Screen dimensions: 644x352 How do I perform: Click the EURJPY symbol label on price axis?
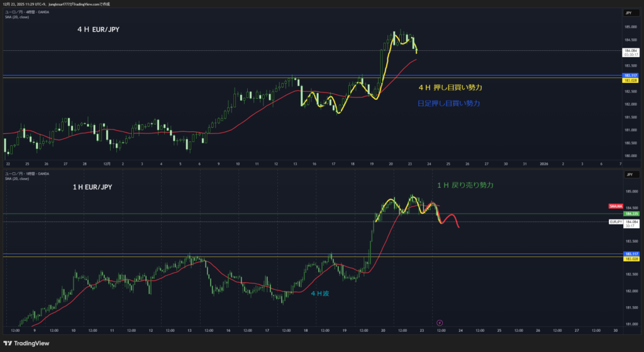(x=616, y=222)
